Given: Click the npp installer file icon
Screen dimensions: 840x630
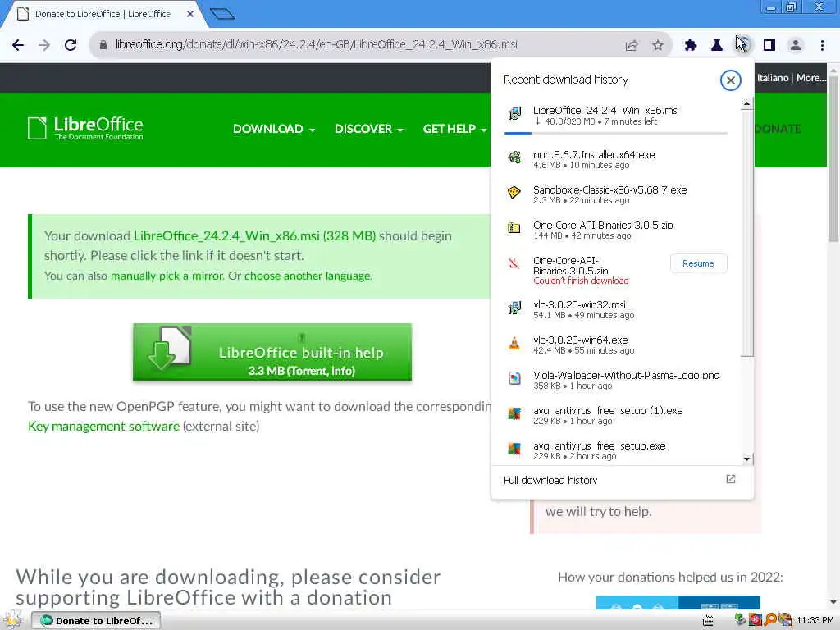Looking at the screenshot, I should [x=514, y=157].
